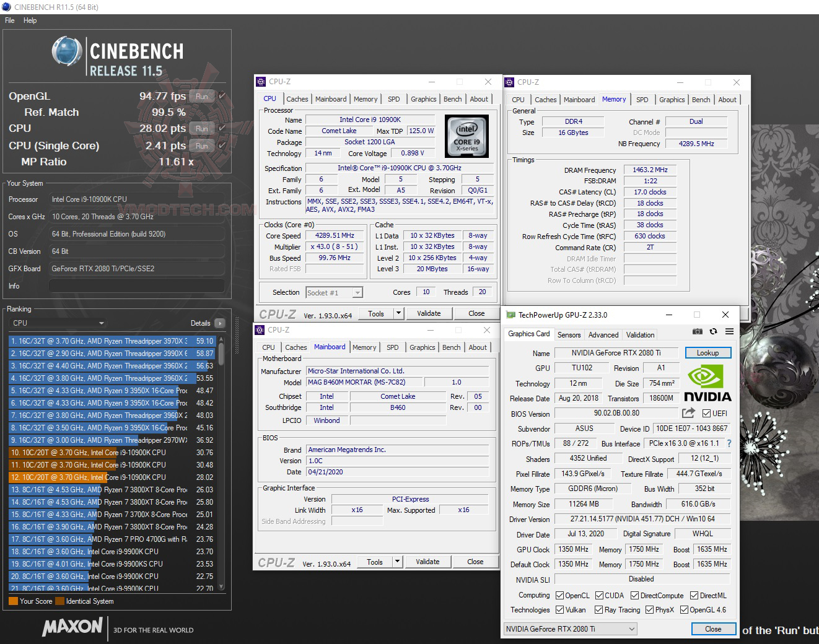Click Close in the GPU-Z window
This screenshot has height=644, width=819.
[713, 629]
